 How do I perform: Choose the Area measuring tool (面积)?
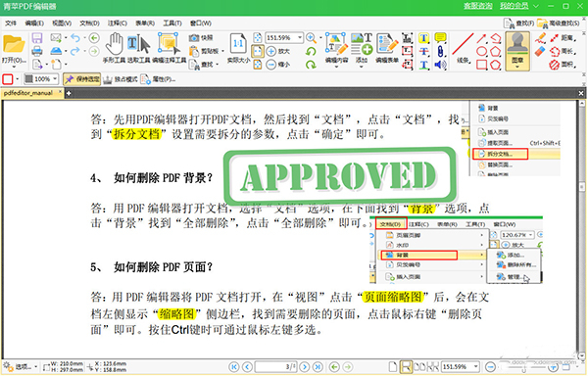[562, 65]
